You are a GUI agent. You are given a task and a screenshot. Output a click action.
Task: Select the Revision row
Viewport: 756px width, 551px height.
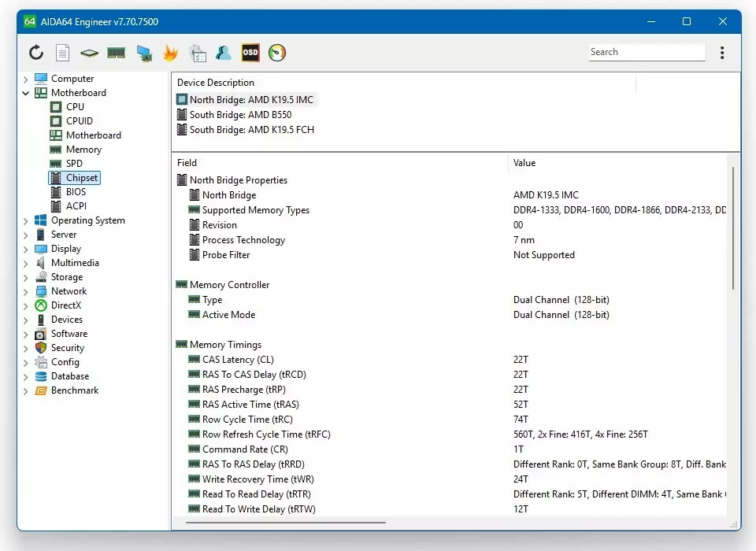pyautogui.click(x=450, y=225)
